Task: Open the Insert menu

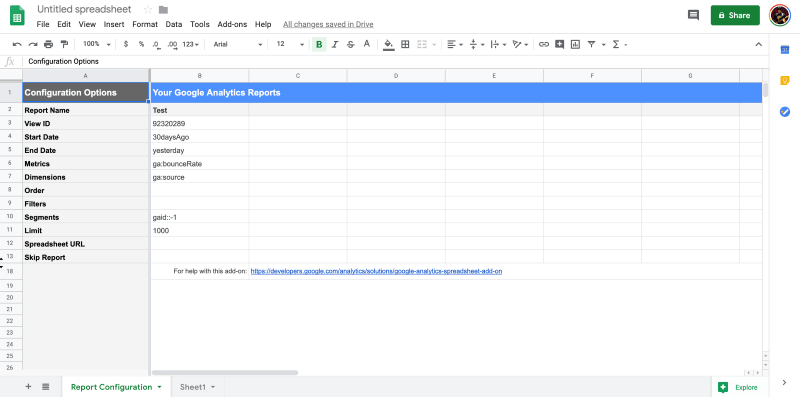Action: pyautogui.click(x=114, y=24)
